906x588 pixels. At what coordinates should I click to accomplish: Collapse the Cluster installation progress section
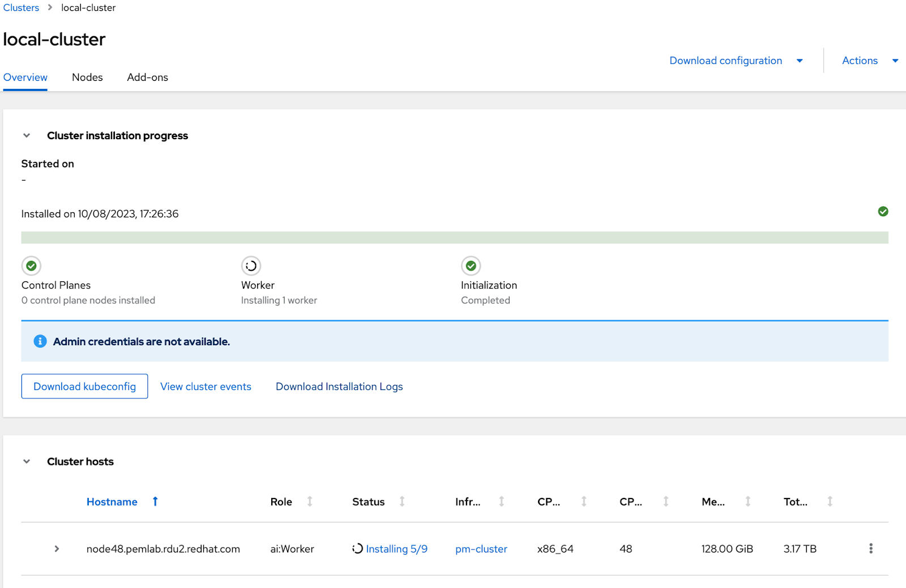(26, 135)
